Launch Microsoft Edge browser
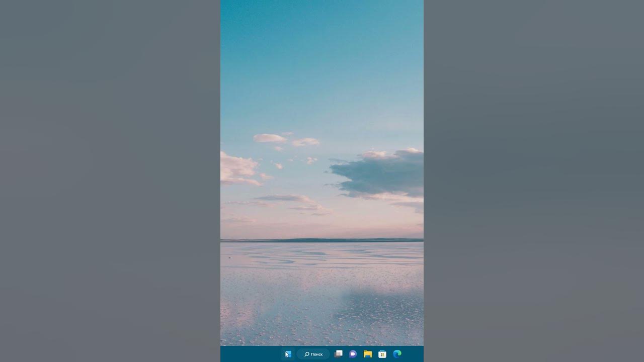 click(397, 354)
